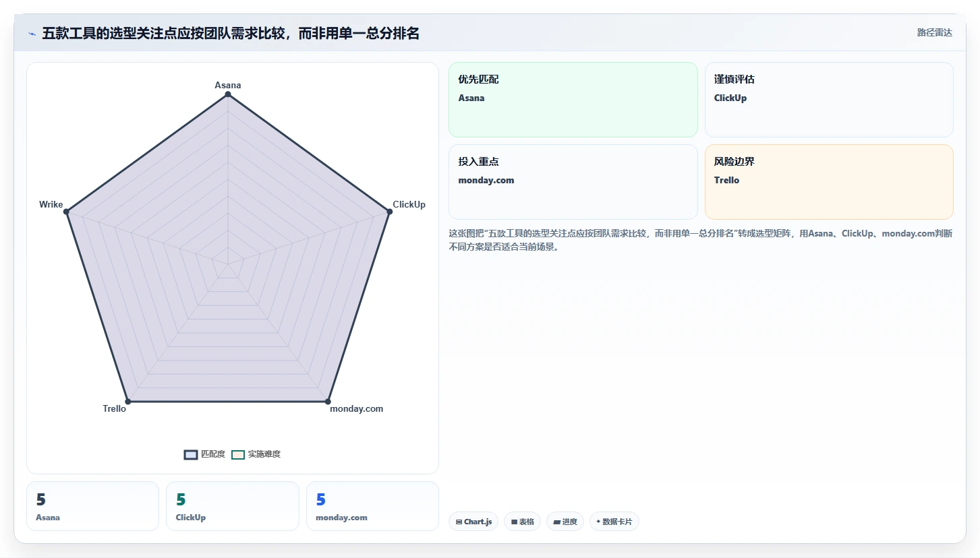Click the Wrike axis label on chart

pyautogui.click(x=51, y=204)
